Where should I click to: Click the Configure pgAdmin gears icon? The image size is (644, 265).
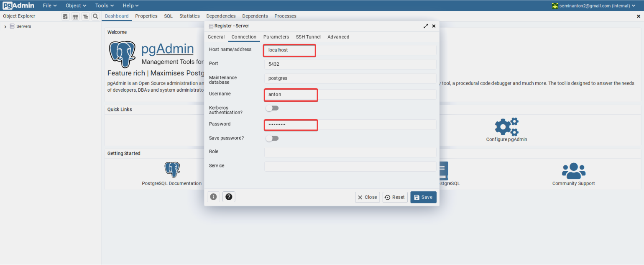(506, 127)
